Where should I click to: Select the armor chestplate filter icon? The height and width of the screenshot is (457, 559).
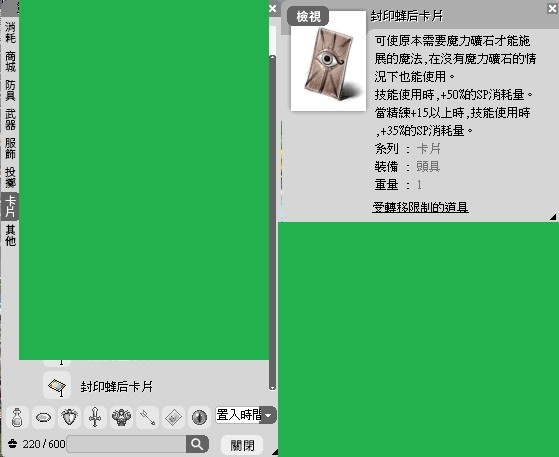point(69,417)
